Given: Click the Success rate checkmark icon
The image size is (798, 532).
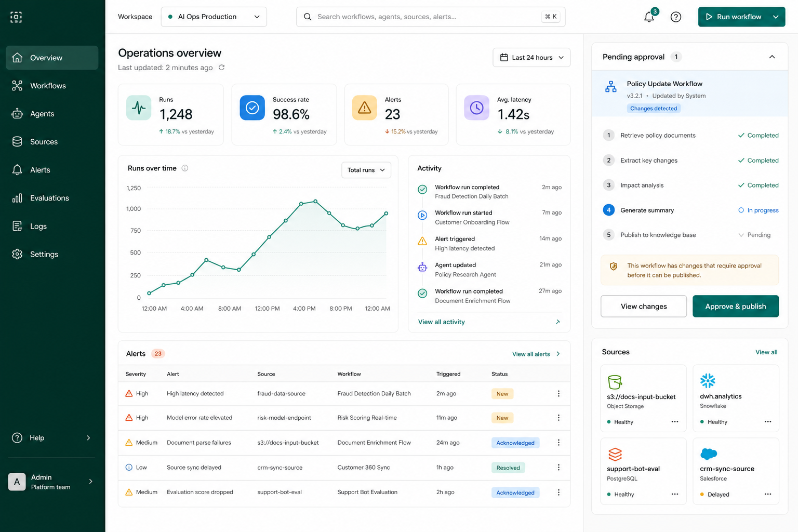Looking at the screenshot, I should (x=252, y=108).
